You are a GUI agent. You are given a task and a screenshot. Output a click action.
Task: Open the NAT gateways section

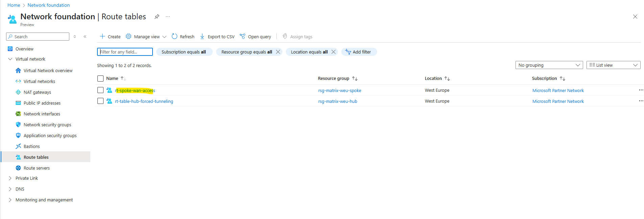click(x=37, y=92)
